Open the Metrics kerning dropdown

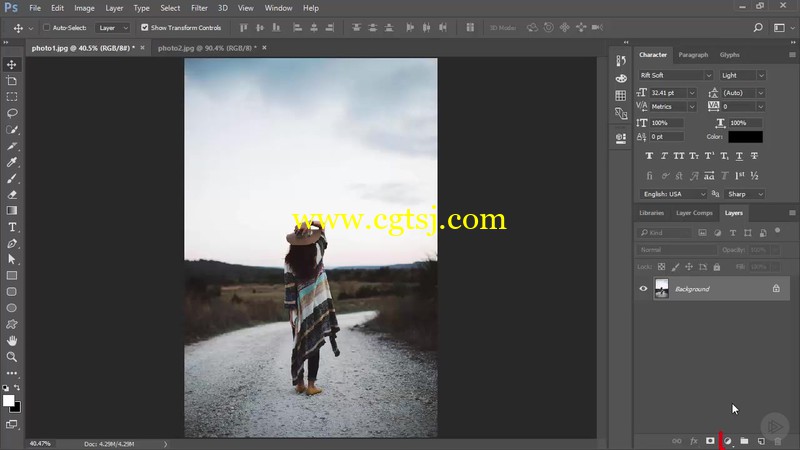point(692,107)
